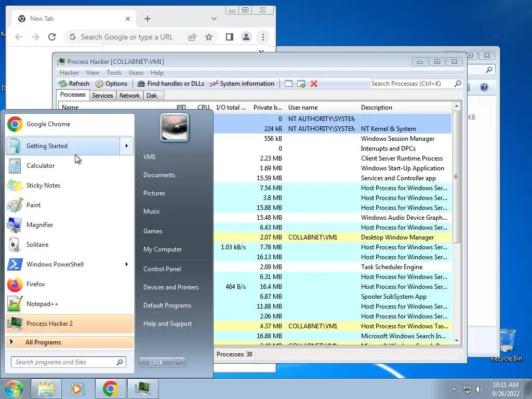Sort by Description column header
532x399 pixels.
coord(405,108)
